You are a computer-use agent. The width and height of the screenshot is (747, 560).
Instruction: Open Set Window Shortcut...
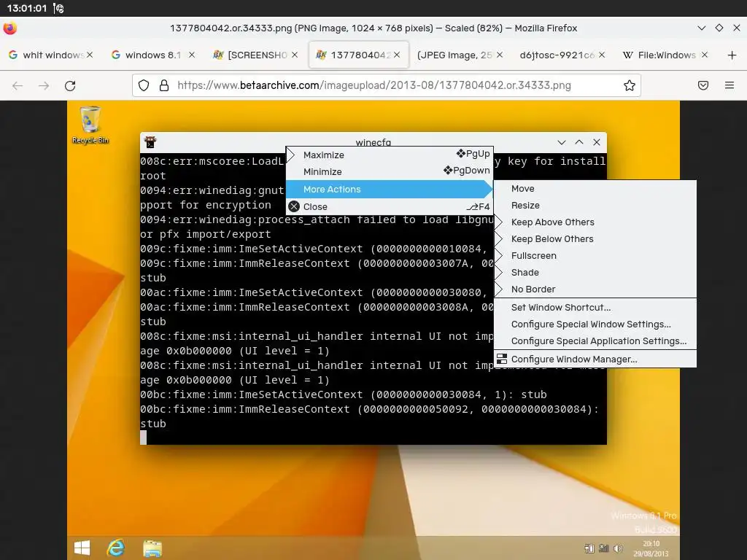(595, 307)
